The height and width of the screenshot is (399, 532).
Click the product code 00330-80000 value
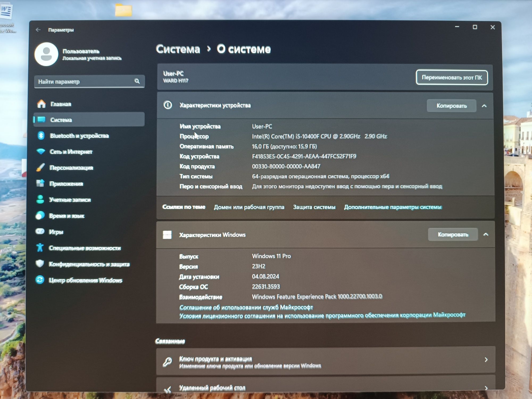point(286,166)
